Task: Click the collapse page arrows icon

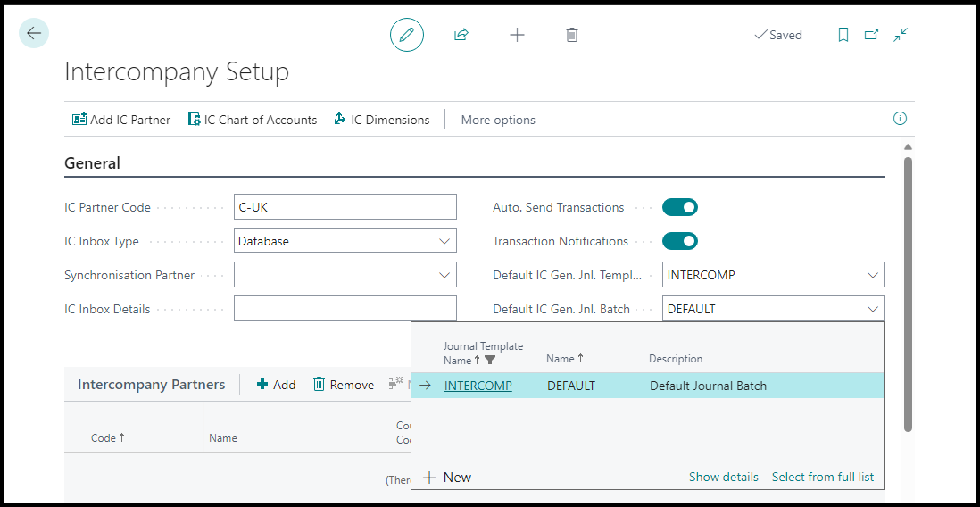Action: click(901, 35)
